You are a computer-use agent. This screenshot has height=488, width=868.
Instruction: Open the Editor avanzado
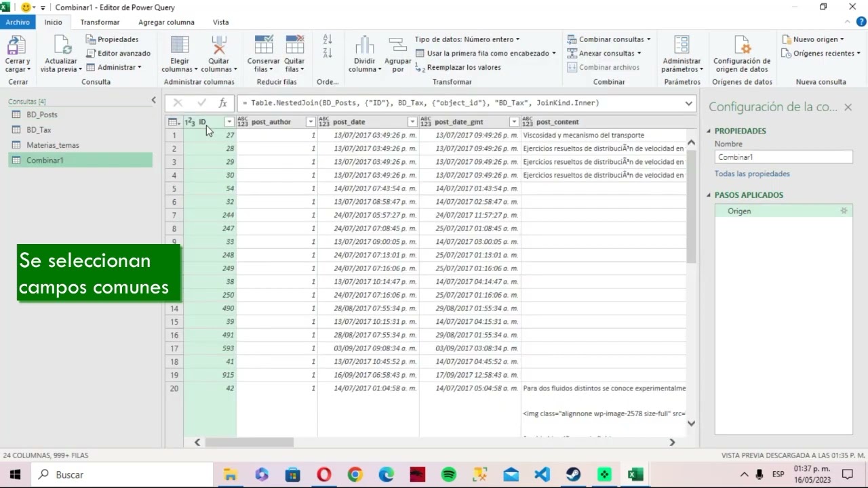[118, 53]
